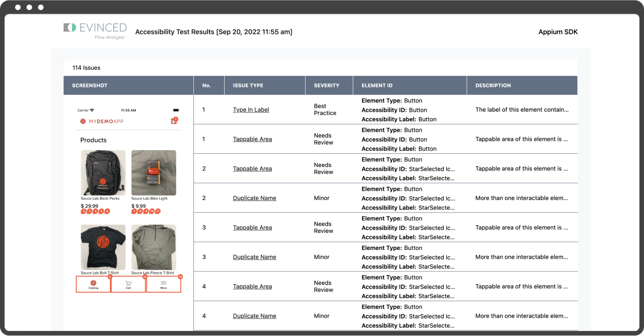Click the Wi-Fi carrier icon in phone status bar
Image resolution: width=644 pixels, height=336 pixels.
coord(92,110)
